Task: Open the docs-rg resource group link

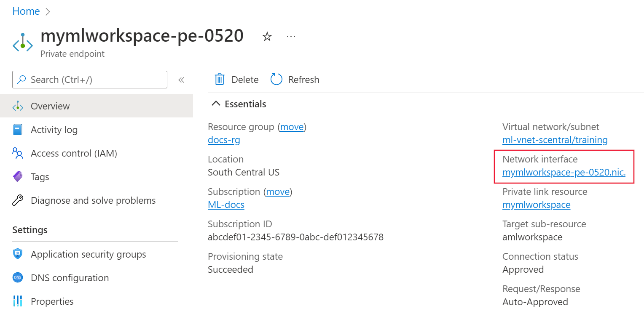Action: pyautogui.click(x=224, y=140)
